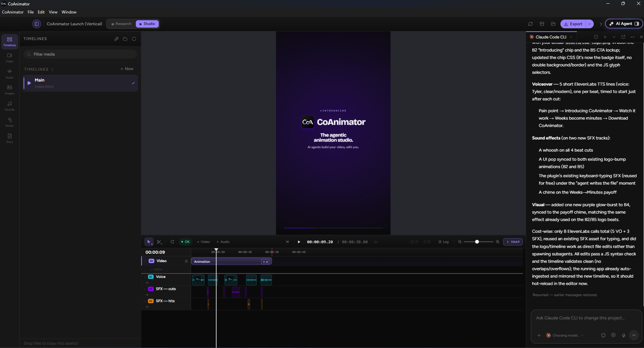Mute the SFX — cuts track
This screenshot has width=644, height=348.
point(147,295)
